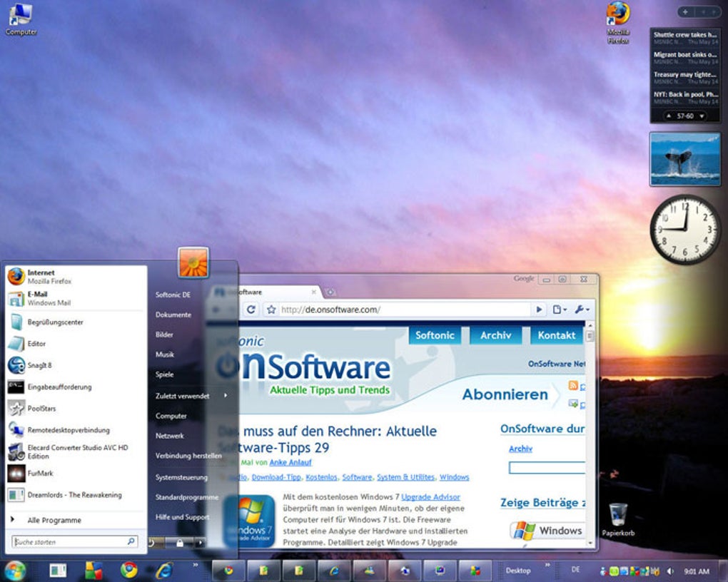Screen dimensions: 728x582
Task: Open Eingabeaufforderung in the Start menu
Action: (74, 387)
